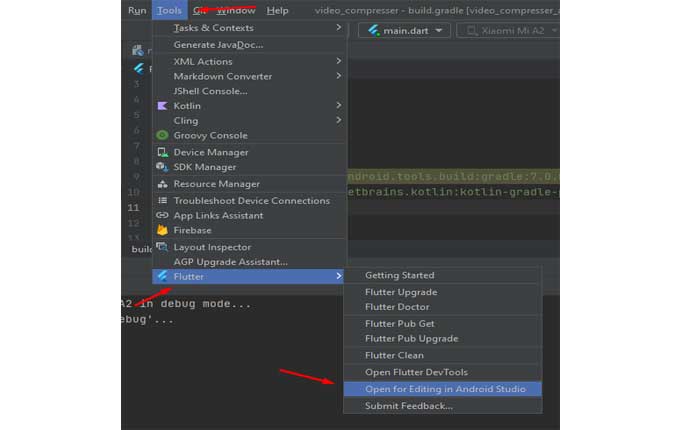Launch Groovy Console from Tools menu
The width and height of the screenshot is (700, 430).
tap(210, 136)
